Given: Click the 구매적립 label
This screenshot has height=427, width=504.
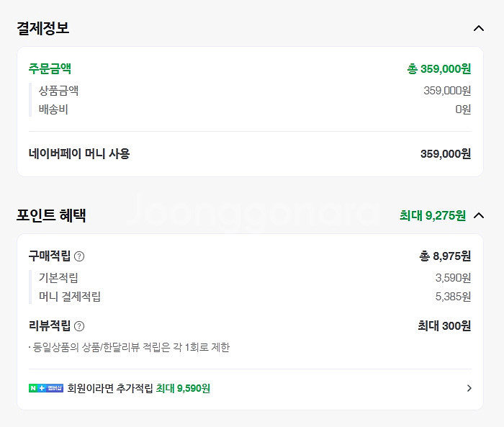Looking at the screenshot, I should pyautogui.click(x=50, y=256).
